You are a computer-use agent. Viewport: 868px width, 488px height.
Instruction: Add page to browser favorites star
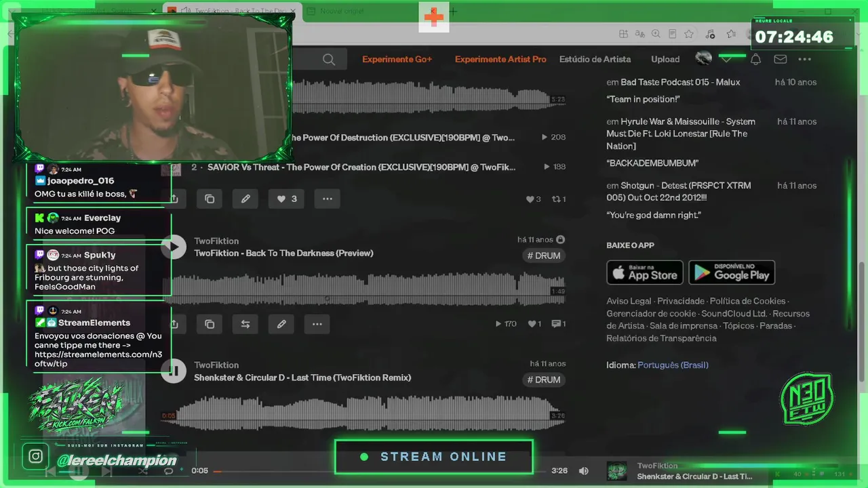coord(689,34)
